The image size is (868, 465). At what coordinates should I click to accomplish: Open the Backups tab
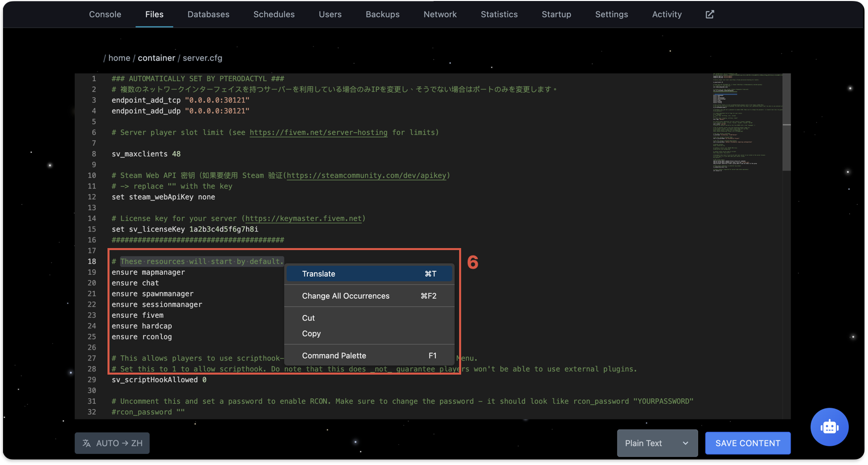[382, 15]
